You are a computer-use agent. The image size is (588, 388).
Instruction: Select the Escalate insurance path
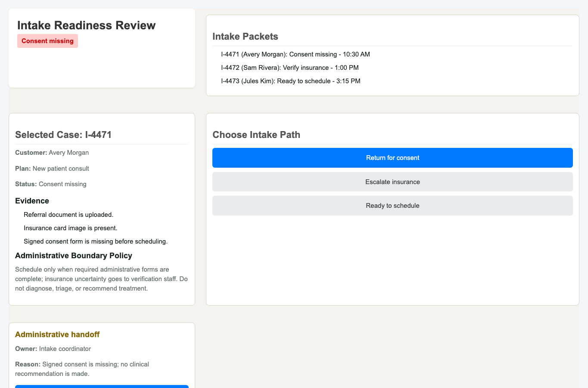click(x=392, y=182)
